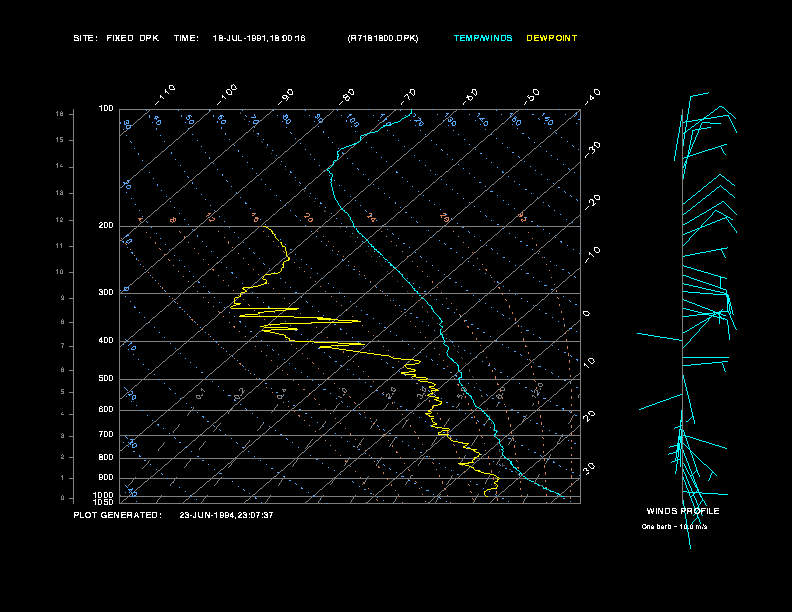Click the 100 pressure level label
The image size is (792, 612).
click(106, 109)
